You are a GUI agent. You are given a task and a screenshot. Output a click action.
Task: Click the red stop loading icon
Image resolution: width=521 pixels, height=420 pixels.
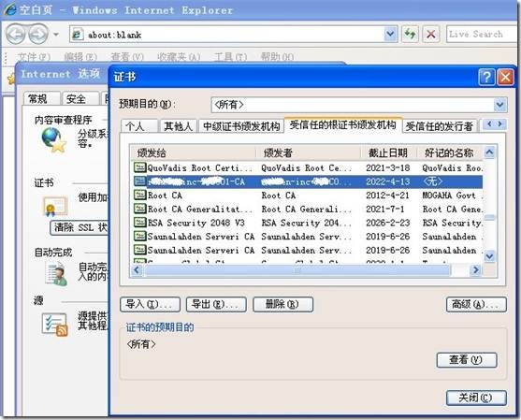pos(431,35)
